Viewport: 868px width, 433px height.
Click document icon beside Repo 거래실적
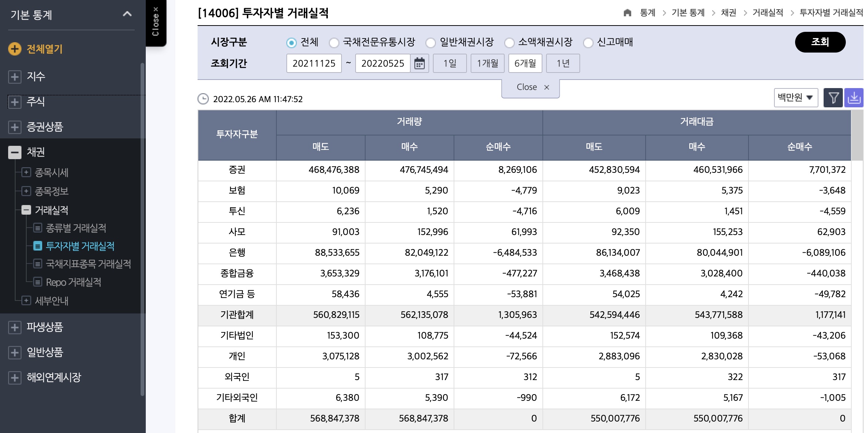tap(38, 282)
